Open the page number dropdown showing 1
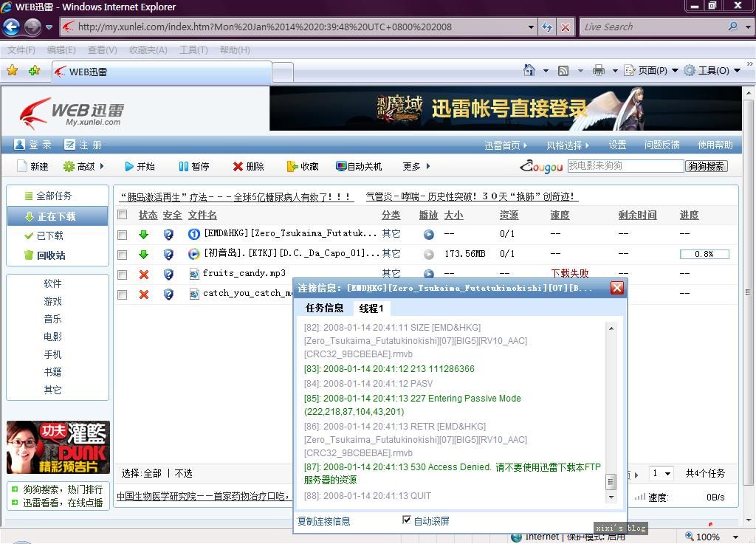This screenshot has height=544, width=756. click(x=661, y=473)
